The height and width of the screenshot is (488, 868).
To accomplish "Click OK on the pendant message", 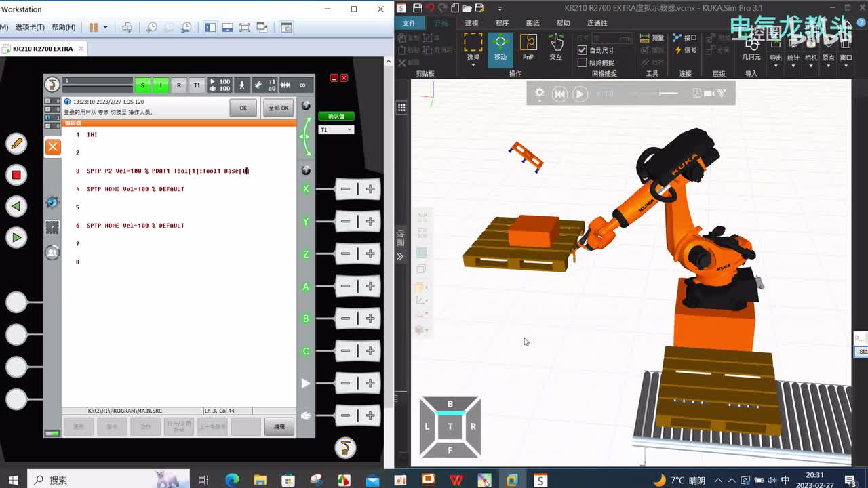I will [x=243, y=108].
